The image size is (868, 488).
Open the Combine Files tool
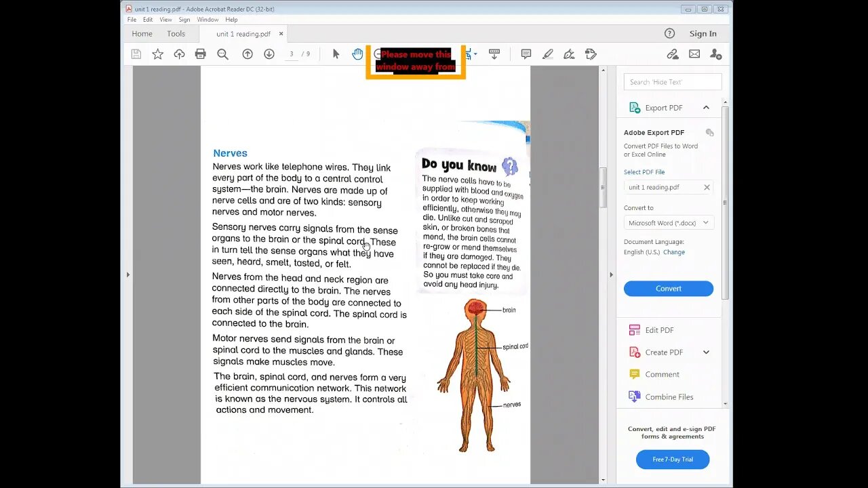[669, 396]
